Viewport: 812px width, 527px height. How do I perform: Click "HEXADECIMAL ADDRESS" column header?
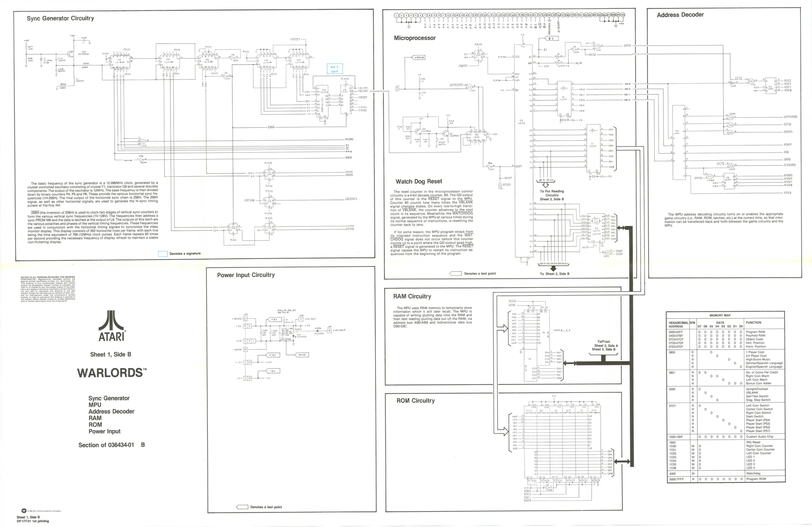[679, 324]
